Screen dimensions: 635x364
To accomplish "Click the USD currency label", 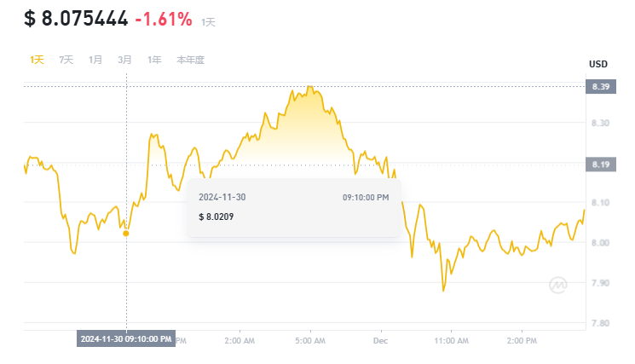I will [x=598, y=65].
